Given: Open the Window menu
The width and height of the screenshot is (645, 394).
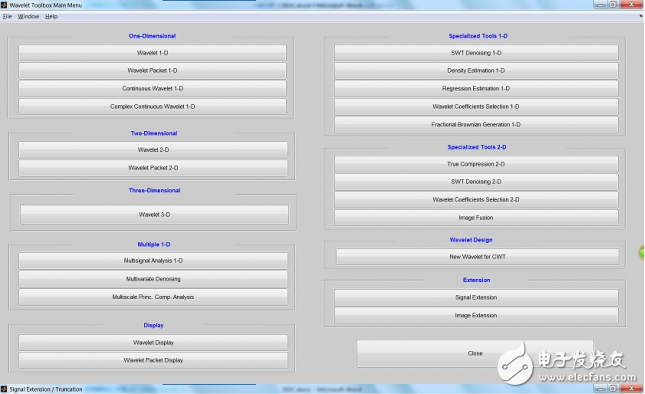Looking at the screenshot, I should [x=28, y=16].
